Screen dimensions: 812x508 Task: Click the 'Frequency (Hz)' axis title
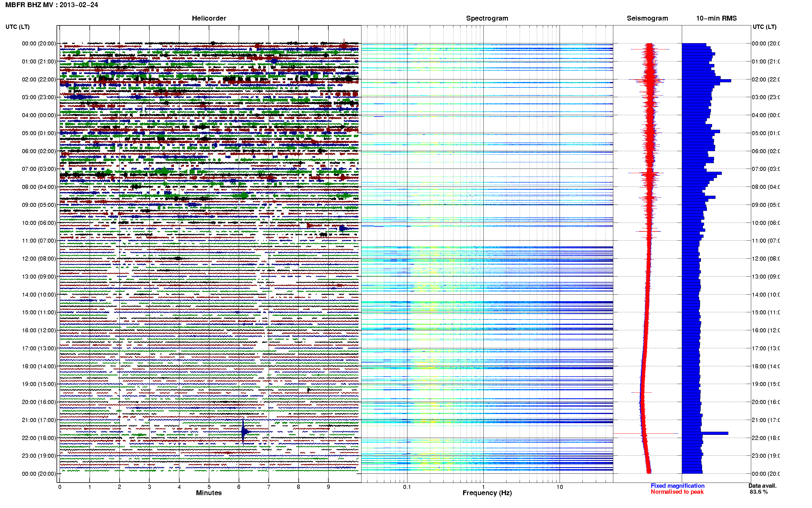coord(487,493)
